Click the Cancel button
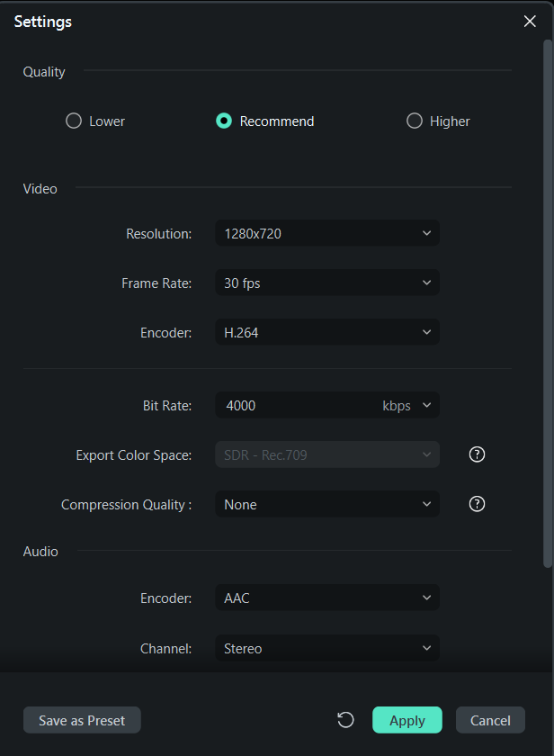 pos(490,720)
